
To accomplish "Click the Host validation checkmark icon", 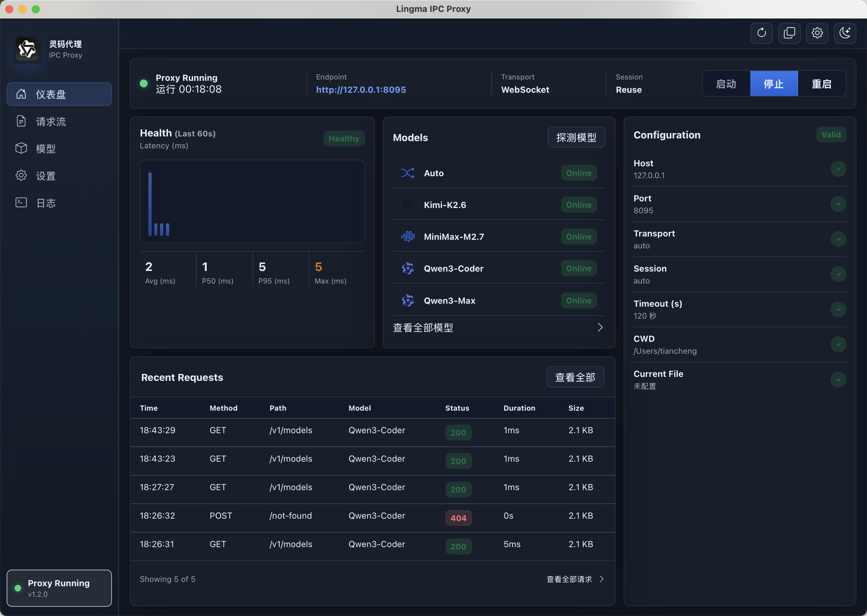I will tap(838, 169).
